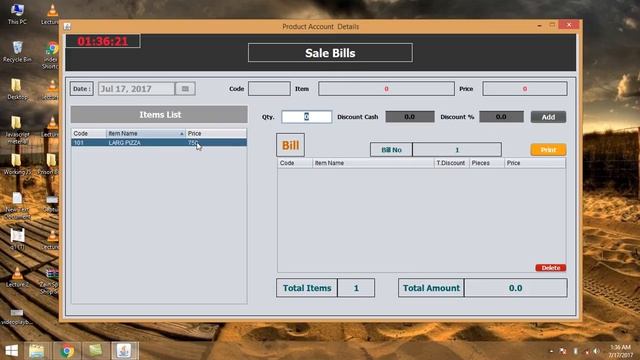The width and height of the screenshot is (640, 360).
Task: Click the Item name field
Action: pos(386,89)
